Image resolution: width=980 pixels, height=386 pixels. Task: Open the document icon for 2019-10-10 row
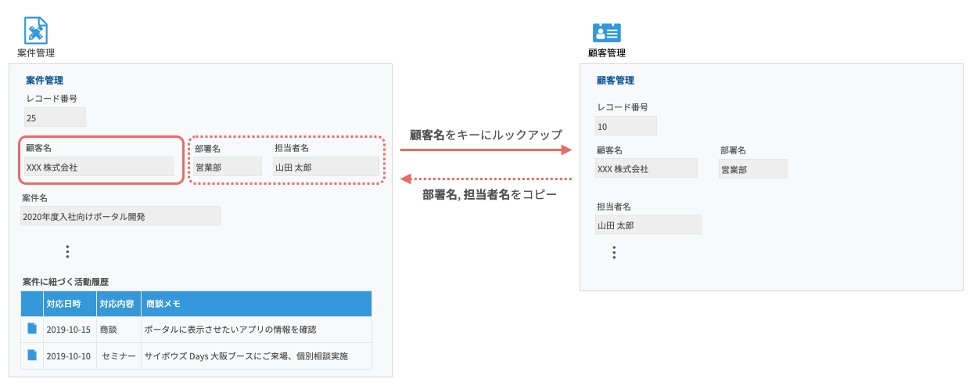(x=32, y=355)
